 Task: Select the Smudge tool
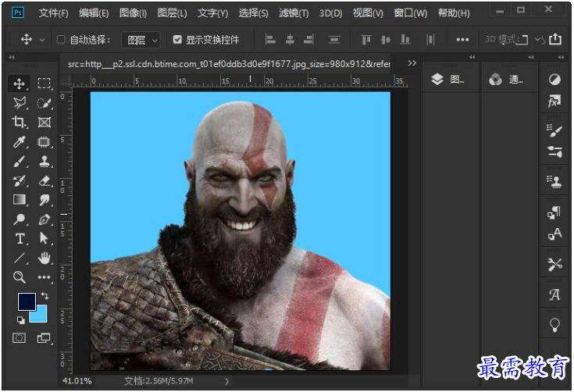click(x=44, y=200)
